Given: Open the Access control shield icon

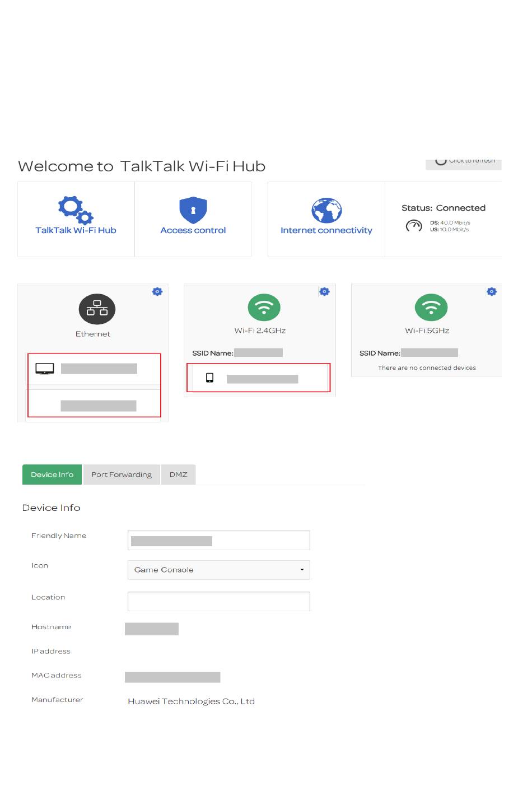Looking at the screenshot, I should pyautogui.click(x=193, y=210).
